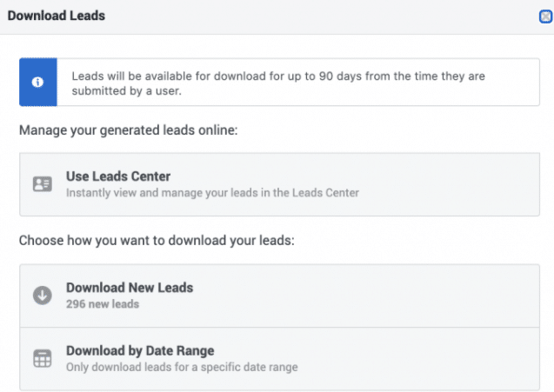Click the 90 days availability notice text
This screenshot has width=554, height=392.
pyautogui.click(x=278, y=83)
